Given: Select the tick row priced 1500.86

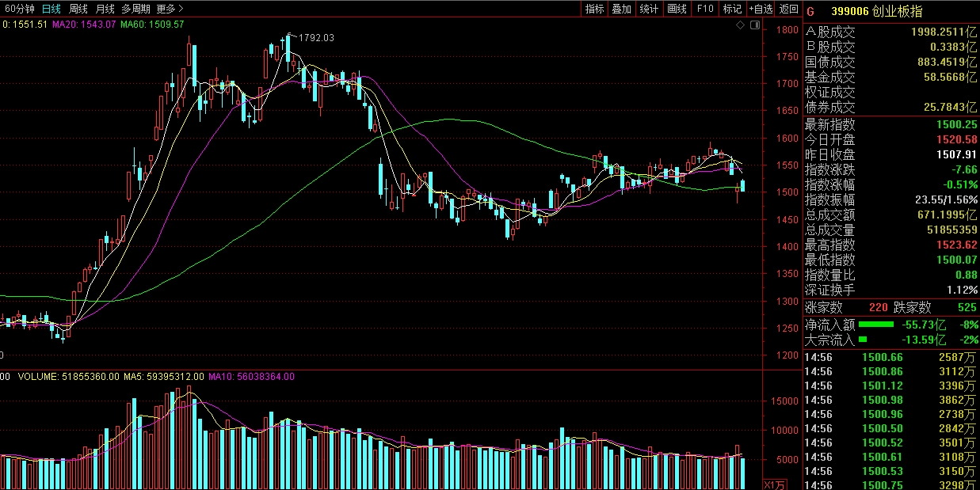Looking at the screenshot, I should tap(891, 371).
